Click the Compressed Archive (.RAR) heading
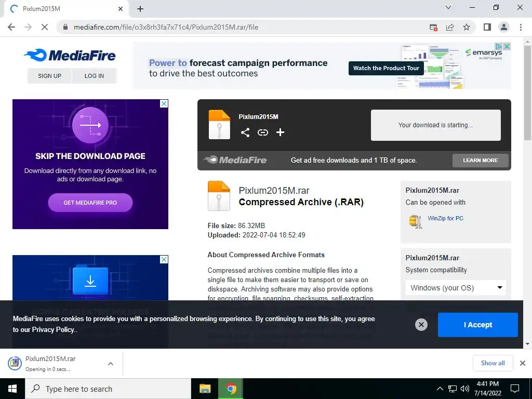This screenshot has height=399, width=532. 301,202
